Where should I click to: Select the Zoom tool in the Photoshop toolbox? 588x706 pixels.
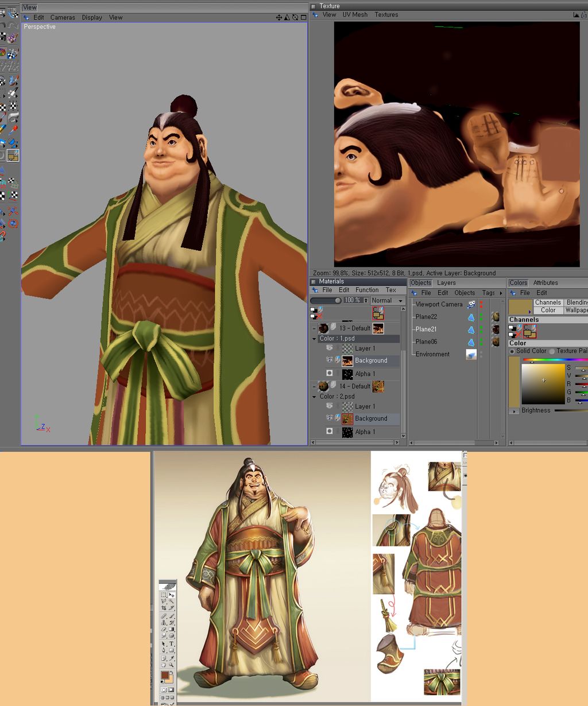point(172,665)
